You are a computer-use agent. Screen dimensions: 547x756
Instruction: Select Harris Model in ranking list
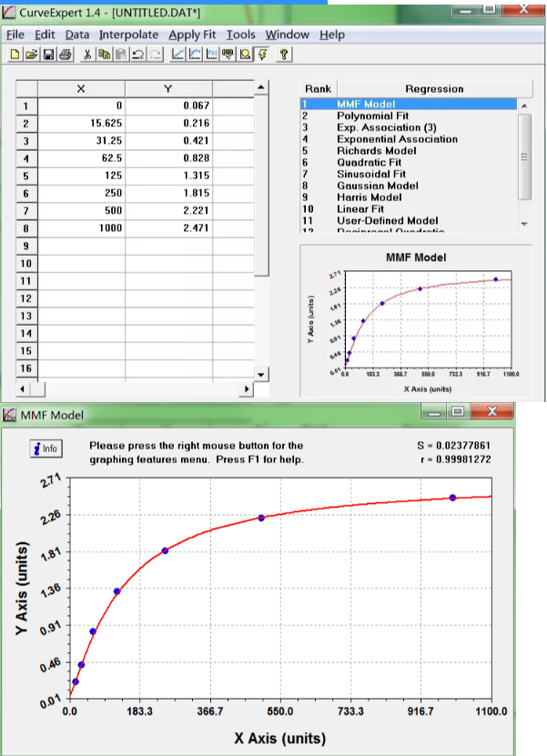pyautogui.click(x=369, y=197)
